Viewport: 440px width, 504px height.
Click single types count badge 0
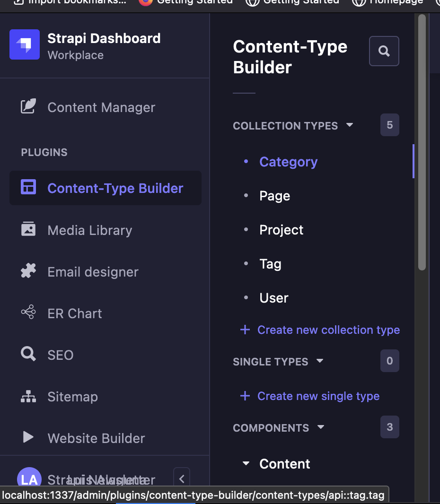coord(389,361)
